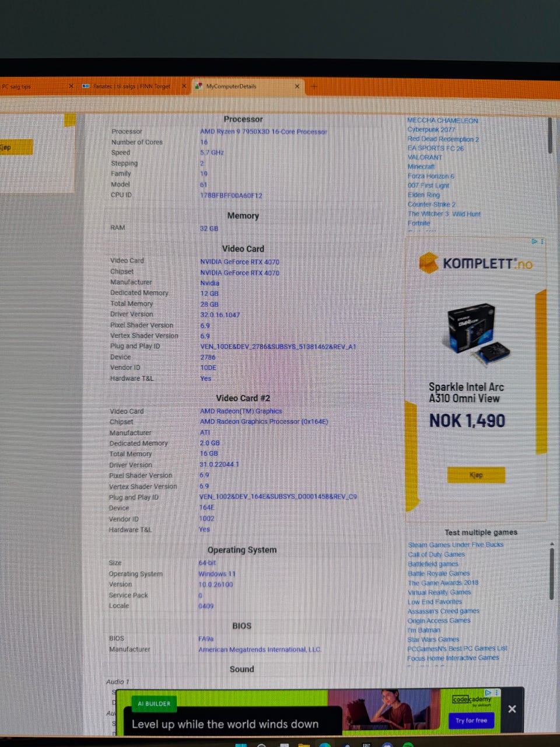560x747 pixels.
Task: Open the EA SPORTS FC 26 link
Action: tap(436, 148)
